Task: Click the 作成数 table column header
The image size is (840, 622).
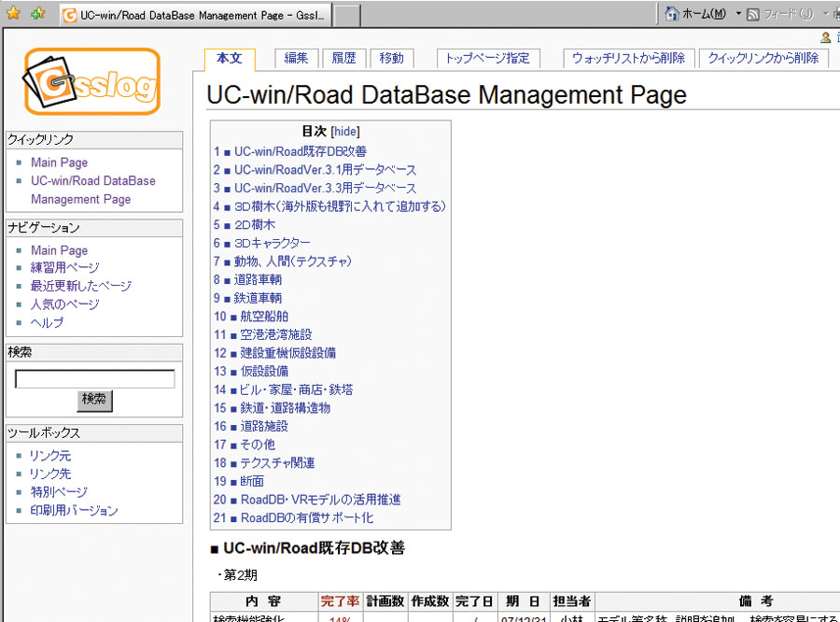Action: click(x=430, y=601)
